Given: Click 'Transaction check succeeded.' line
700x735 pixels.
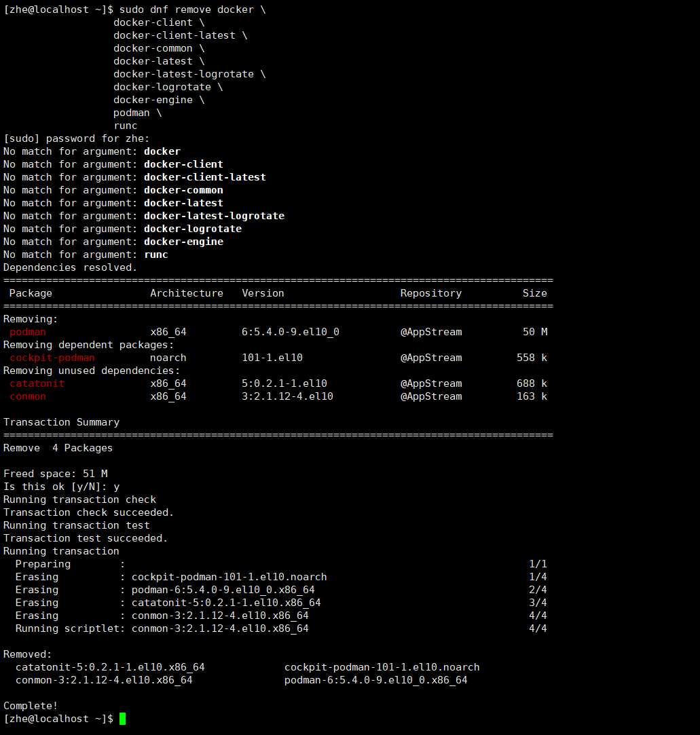Looking at the screenshot, I should [x=89, y=512].
